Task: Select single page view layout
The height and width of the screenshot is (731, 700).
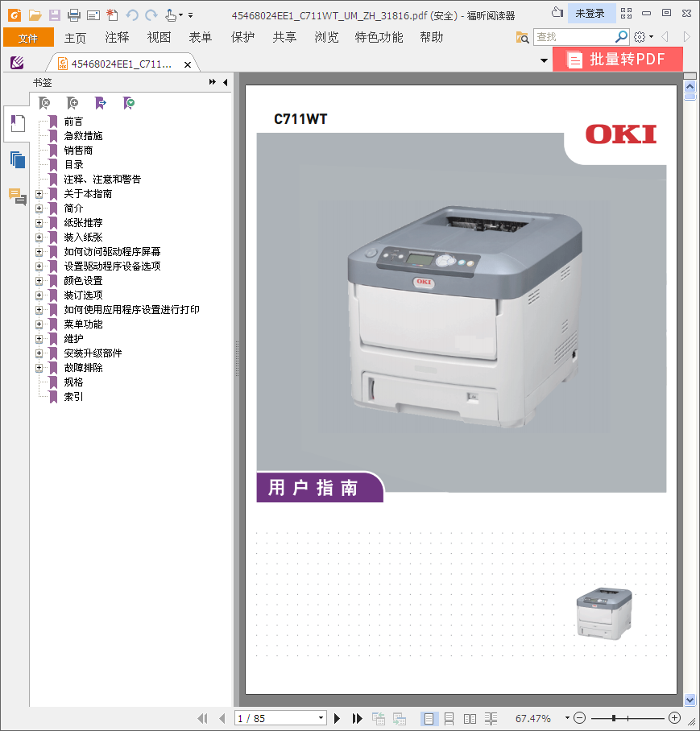Action: (x=429, y=718)
